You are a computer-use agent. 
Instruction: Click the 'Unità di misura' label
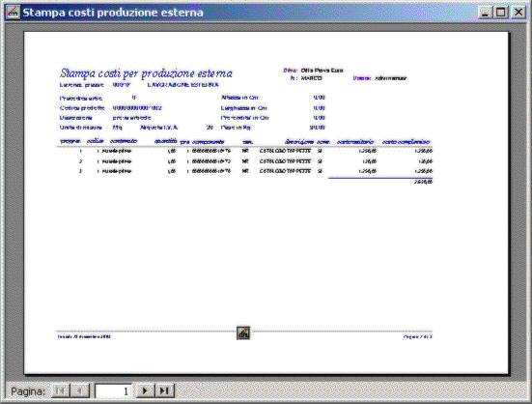(81, 128)
